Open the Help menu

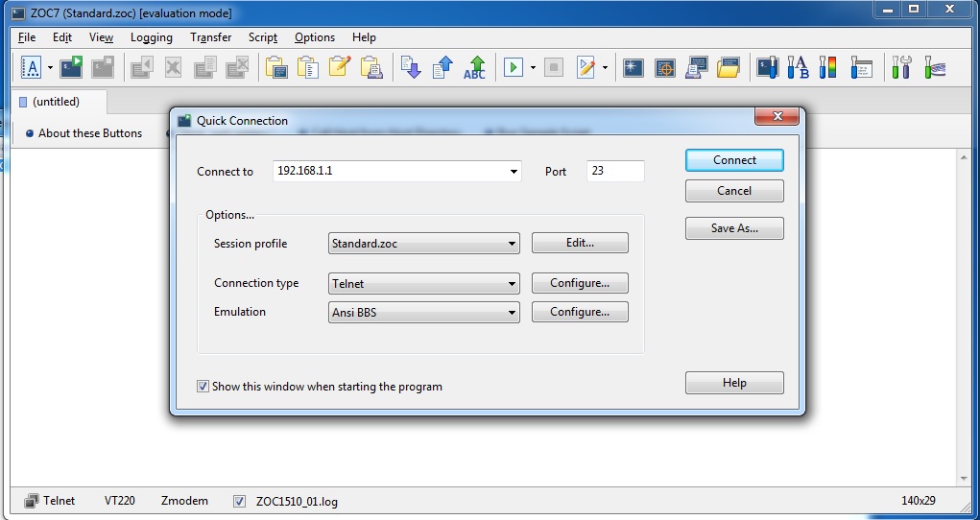tap(364, 37)
